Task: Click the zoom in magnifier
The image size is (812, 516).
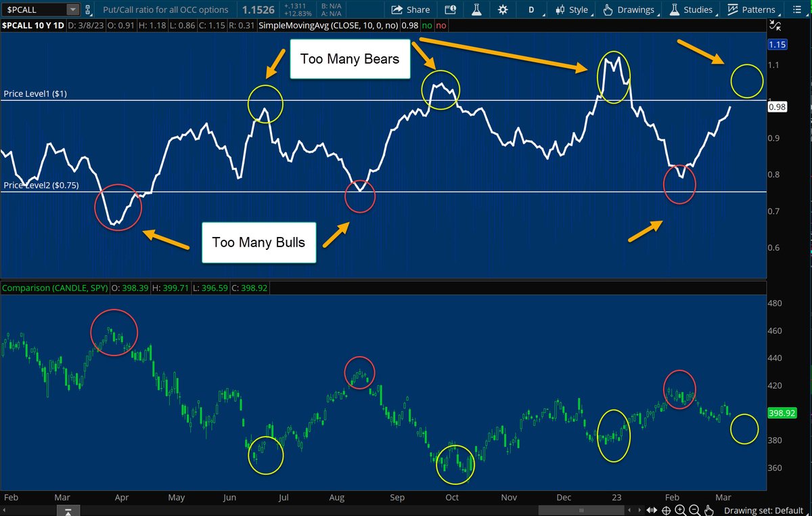Action: click(x=679, y=511)
